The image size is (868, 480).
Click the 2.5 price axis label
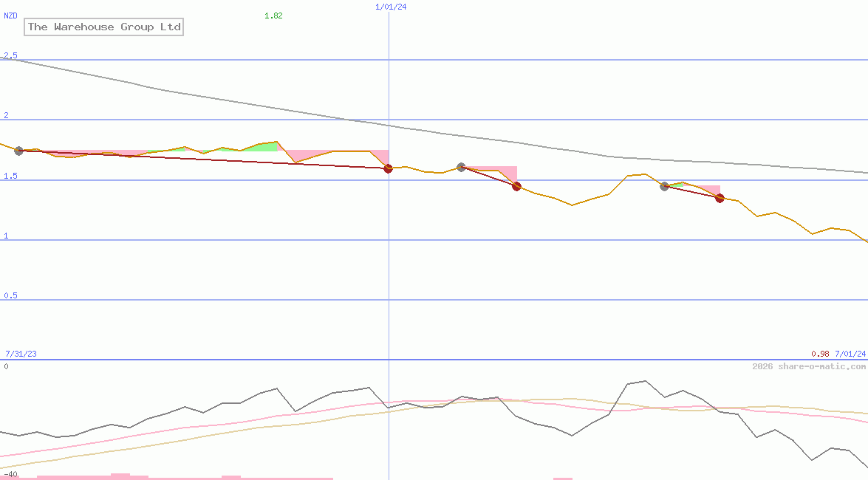point(10,55)
